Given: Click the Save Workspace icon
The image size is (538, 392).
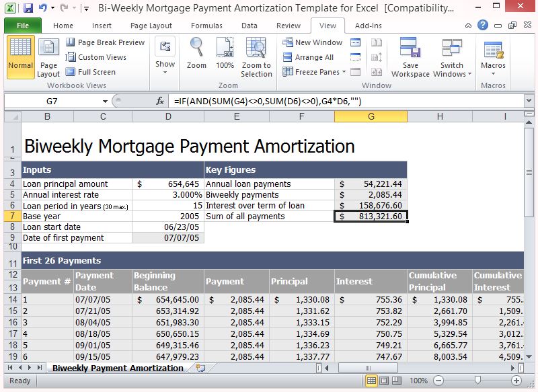Looking at the screenshot, I should coord(410,57).
